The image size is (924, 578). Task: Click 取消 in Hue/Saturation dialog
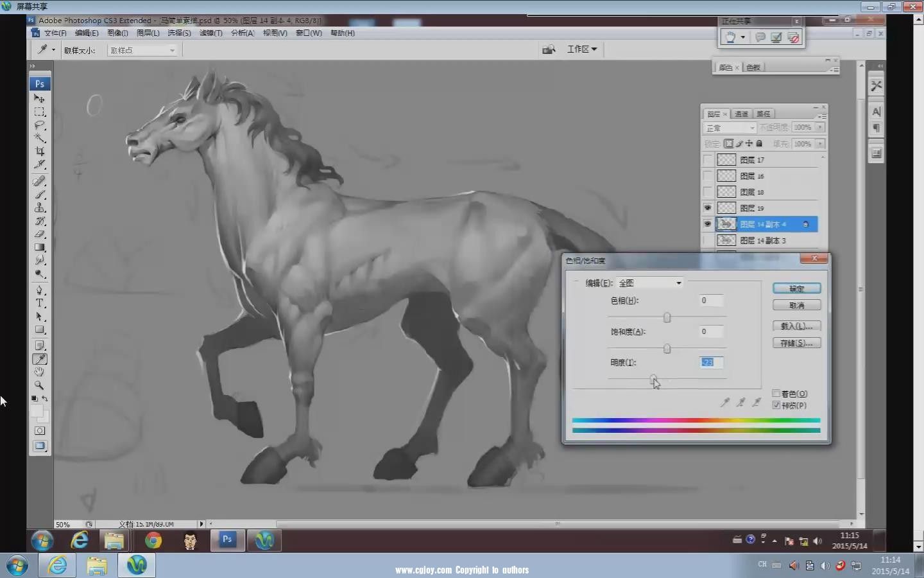796,306
